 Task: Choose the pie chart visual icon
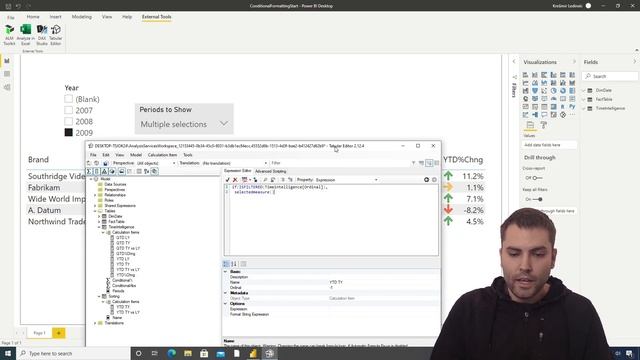(x=553, y=91)
